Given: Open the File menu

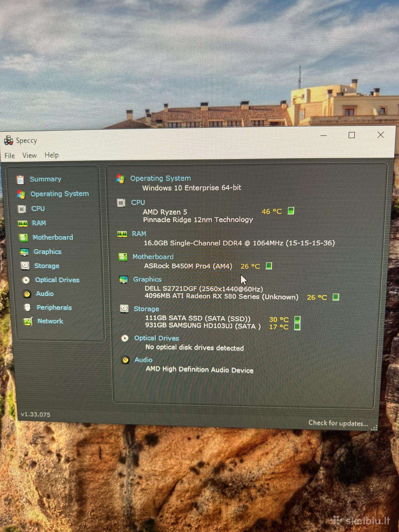Looking at the screenshot, I should pyautogui.click(x=10, y=156).
